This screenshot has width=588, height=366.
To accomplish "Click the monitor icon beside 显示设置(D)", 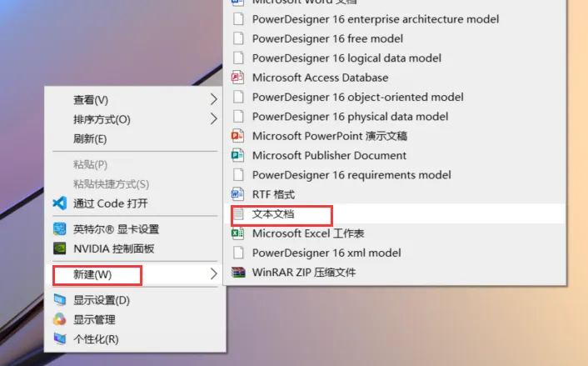I will pyautogui.click(x=60, y=300).
